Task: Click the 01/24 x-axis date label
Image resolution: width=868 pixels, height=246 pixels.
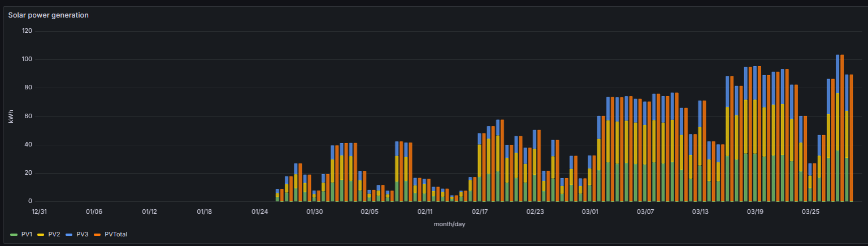Action: pos(259,212)
